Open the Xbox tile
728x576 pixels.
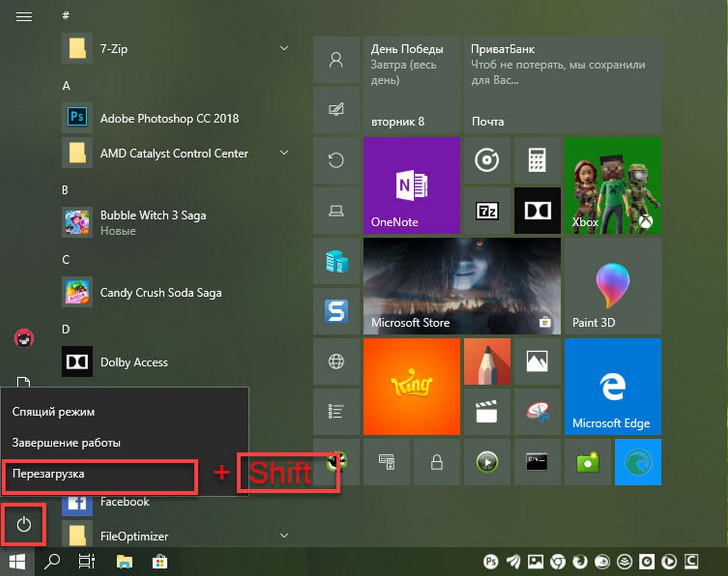pos(613,186)
